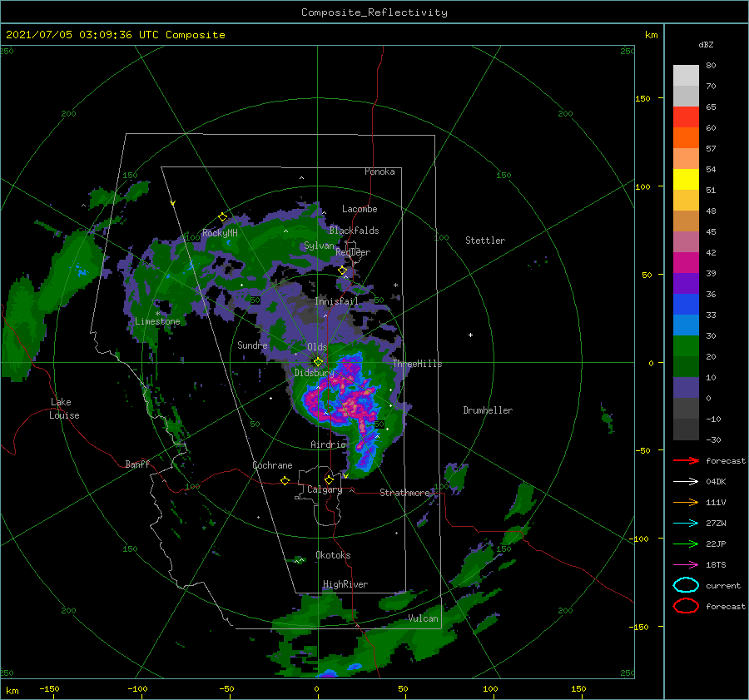Click the dBZ legend heading
Viewport: 749px width, 700px height.
706,44
